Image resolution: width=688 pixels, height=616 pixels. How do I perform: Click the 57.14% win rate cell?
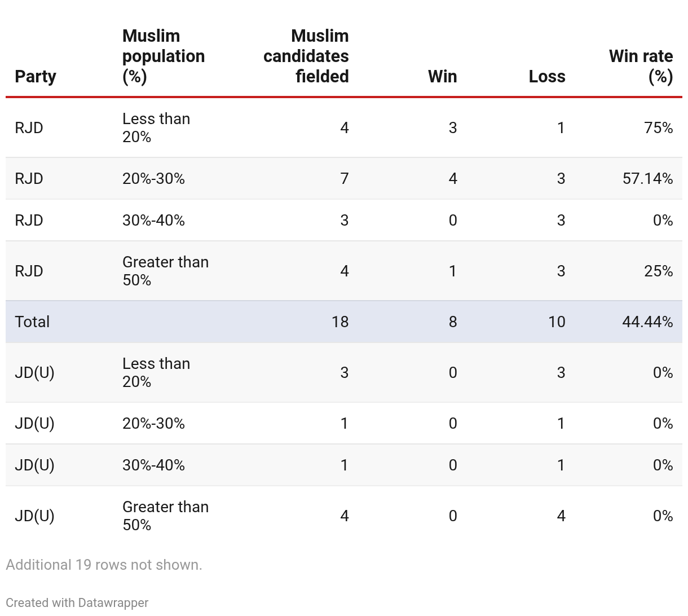click(647, 178)
